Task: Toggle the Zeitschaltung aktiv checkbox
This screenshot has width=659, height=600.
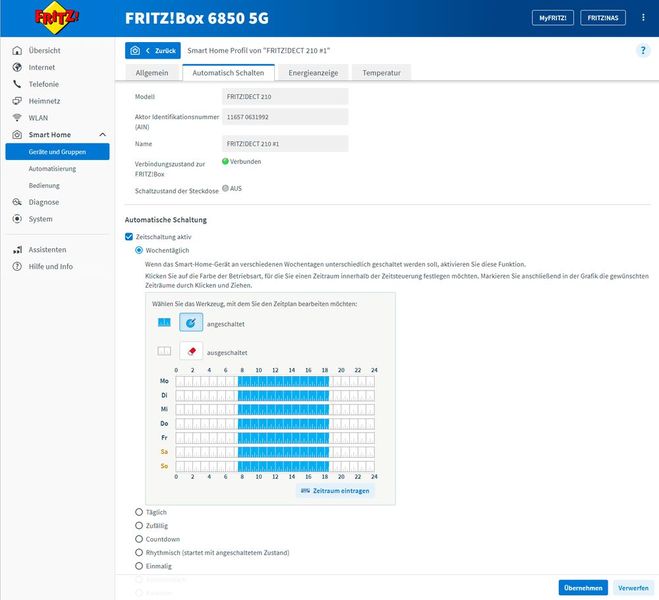Action: point(129,237)
